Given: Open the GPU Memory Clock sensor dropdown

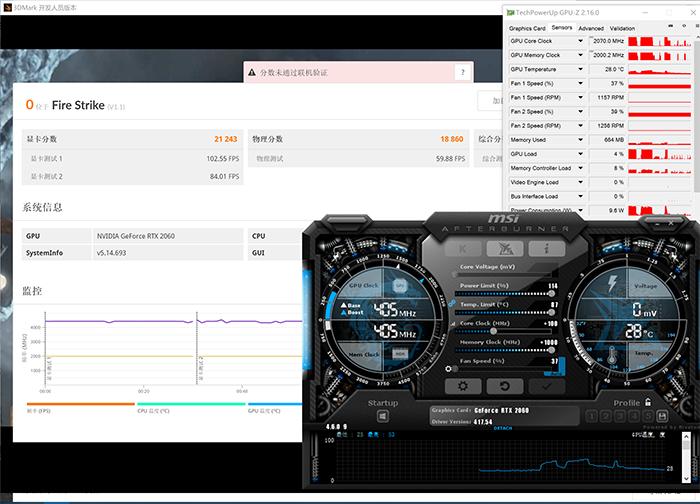Looking at the screenshot, I should pos(580,55).
